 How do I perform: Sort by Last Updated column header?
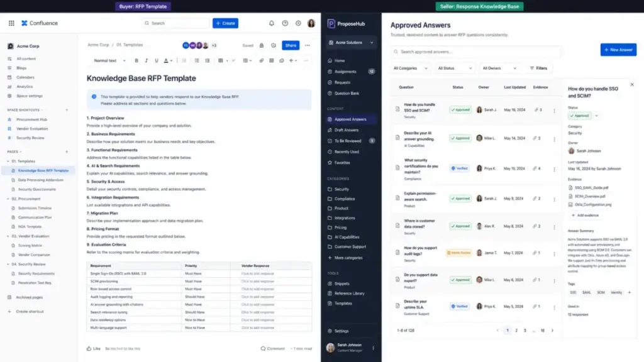click(x=514, y=87)
